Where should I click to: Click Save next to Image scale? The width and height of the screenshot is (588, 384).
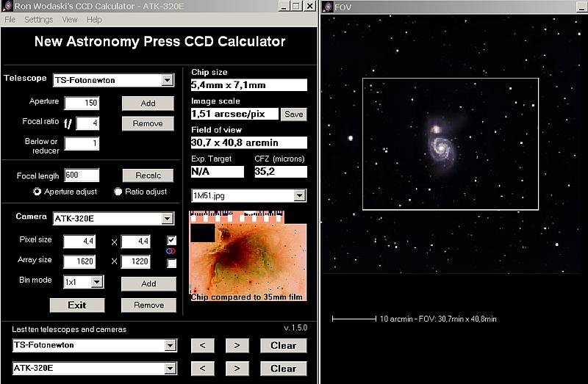[293, 115]
